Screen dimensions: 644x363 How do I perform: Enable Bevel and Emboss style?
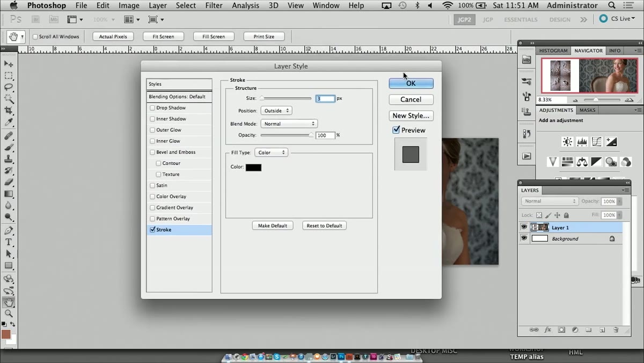tap(152, 152)
